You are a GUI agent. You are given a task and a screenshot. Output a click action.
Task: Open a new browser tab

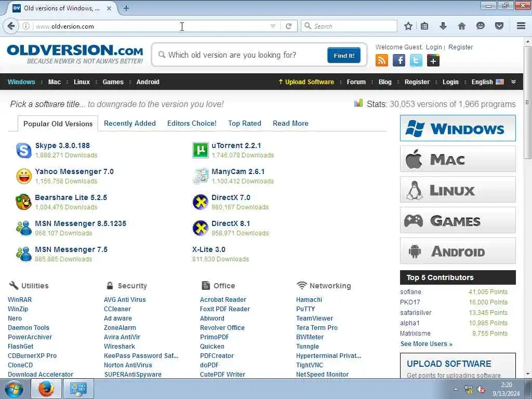coord(126,8)
